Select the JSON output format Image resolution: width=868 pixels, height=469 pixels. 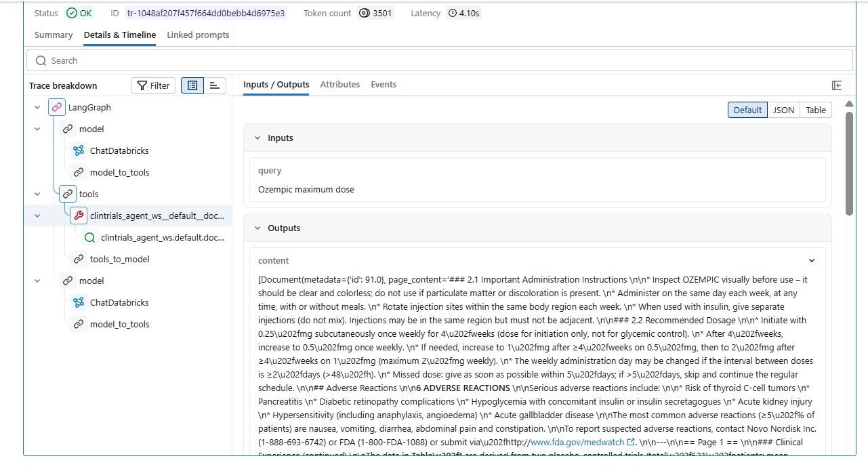[783, 110]
